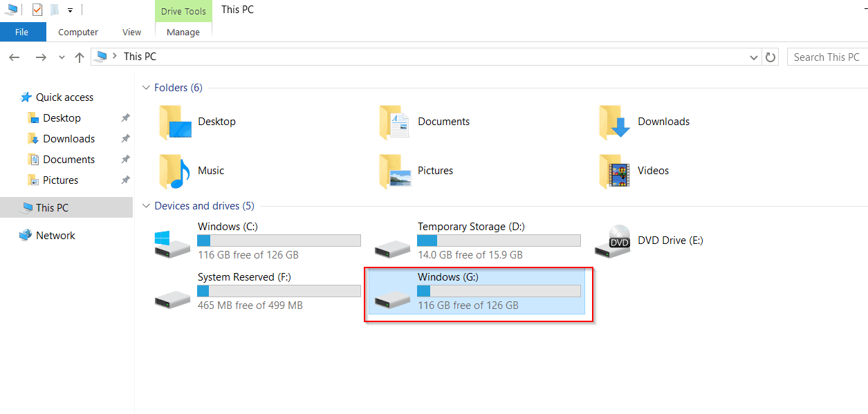Navigate back with the Back button
This screenshot has width=868, height=414.
pyautogui.click(x=14, y=56)
